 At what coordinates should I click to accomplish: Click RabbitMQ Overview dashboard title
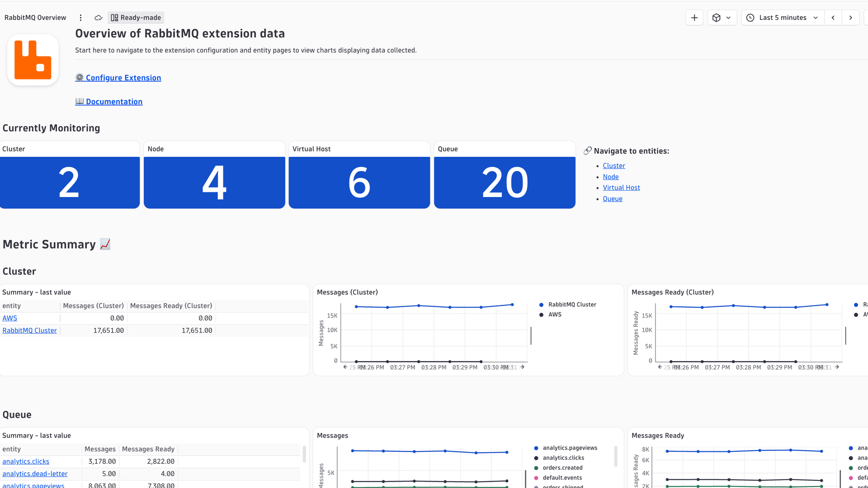[x=35, y=18]
